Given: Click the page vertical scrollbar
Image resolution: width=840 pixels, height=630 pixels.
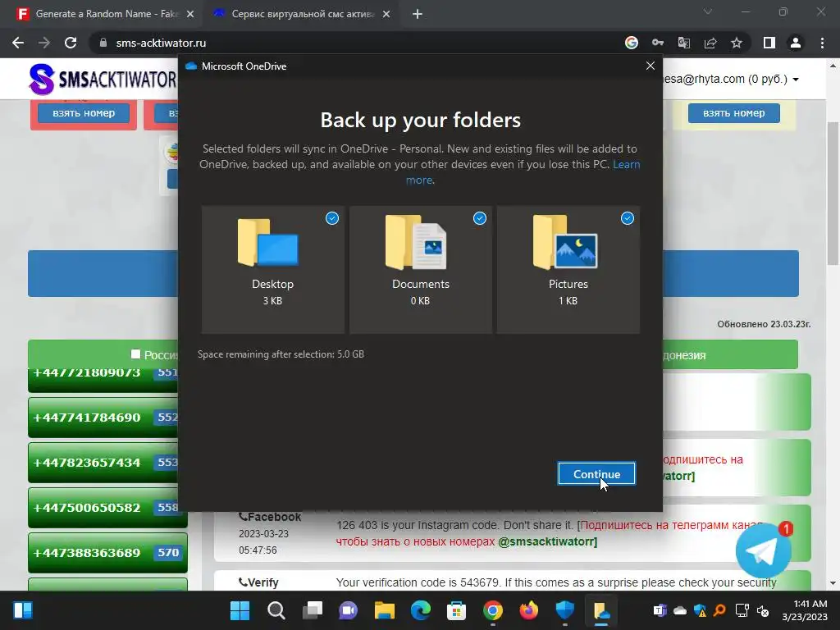Looking at the screenshot, I should (x=833, y=194).
